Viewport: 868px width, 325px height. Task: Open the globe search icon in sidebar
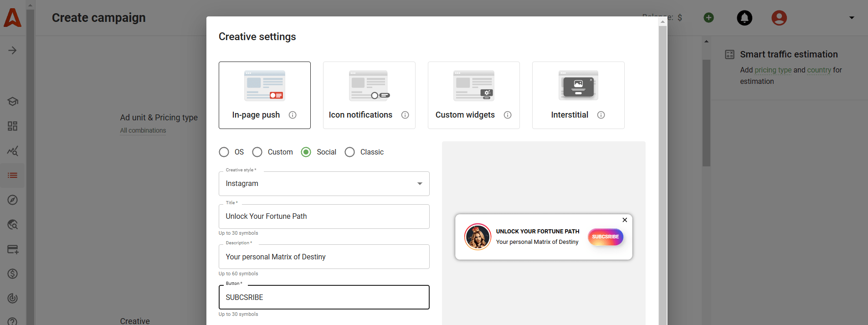click(13, 225)
